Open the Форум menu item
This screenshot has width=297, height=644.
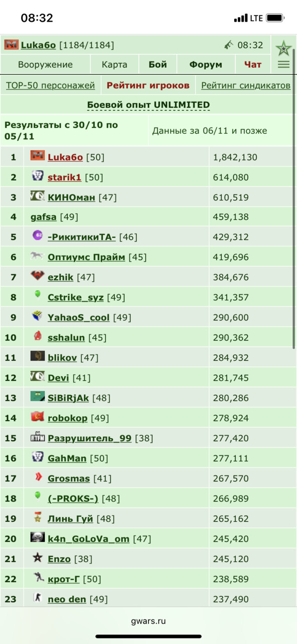pyautogui.click(x=206, y=64)
